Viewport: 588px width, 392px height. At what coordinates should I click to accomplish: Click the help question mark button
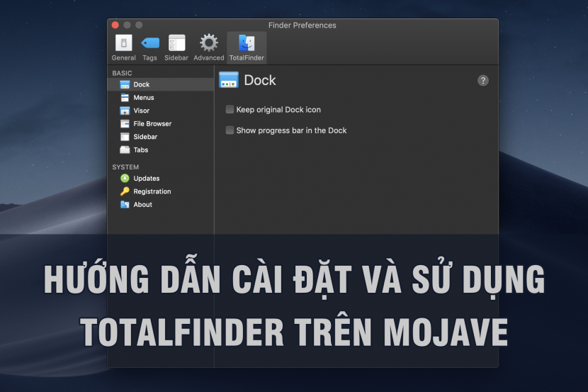point(483,81)
